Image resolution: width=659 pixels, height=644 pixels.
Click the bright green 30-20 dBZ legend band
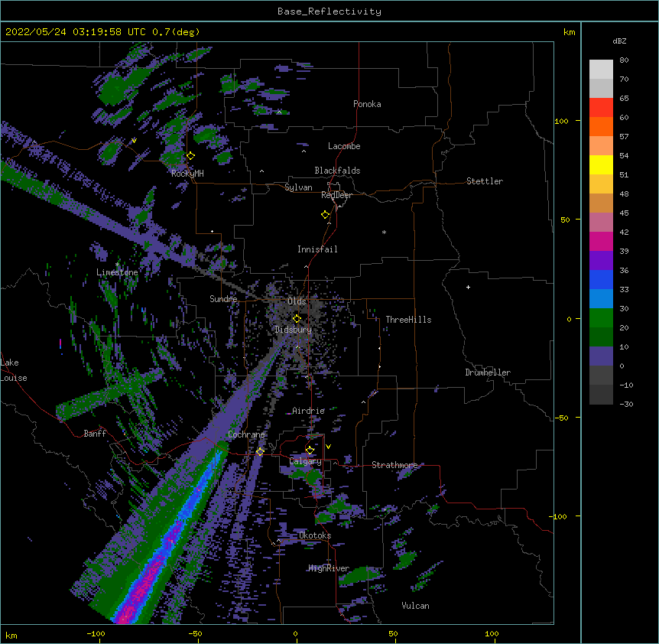point(601,318)
